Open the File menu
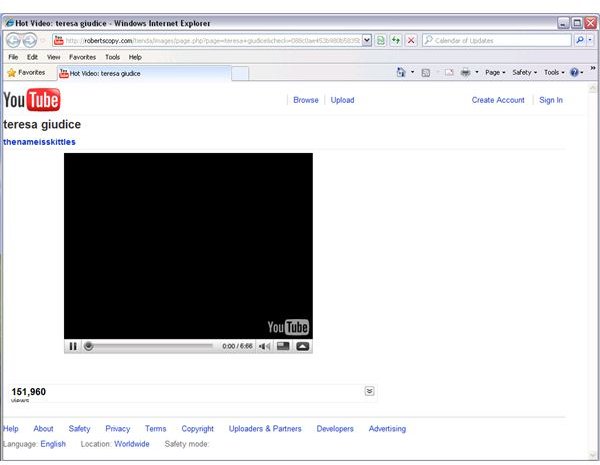This screenshot has height=465, width=600. (x=13, y=57)
